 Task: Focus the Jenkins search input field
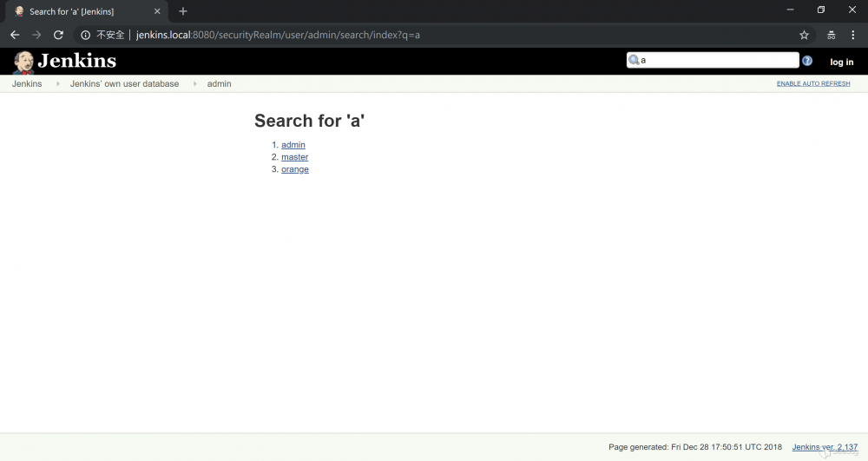point(713,60)
